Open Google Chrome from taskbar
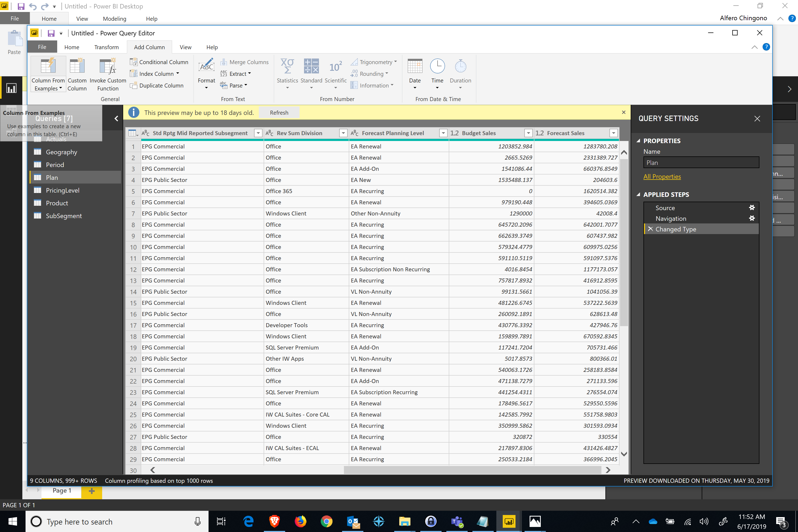 coord(326,521)
